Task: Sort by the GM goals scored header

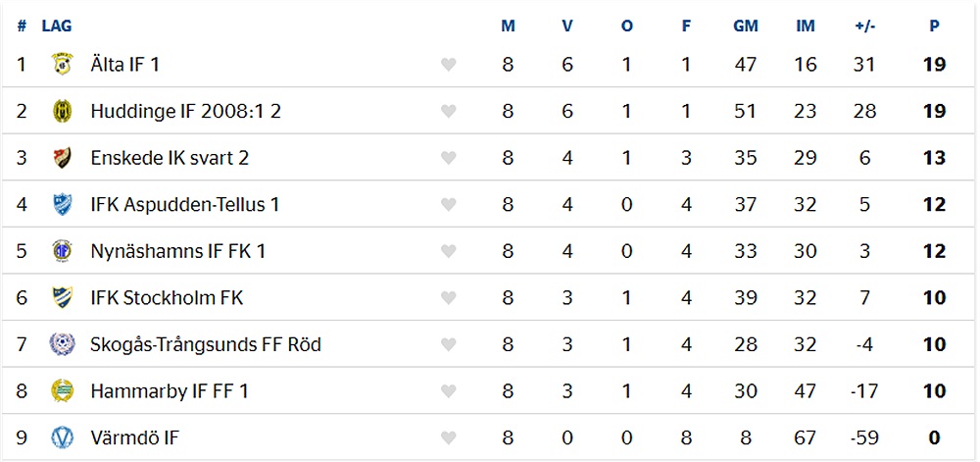Action: click(745, 26)
